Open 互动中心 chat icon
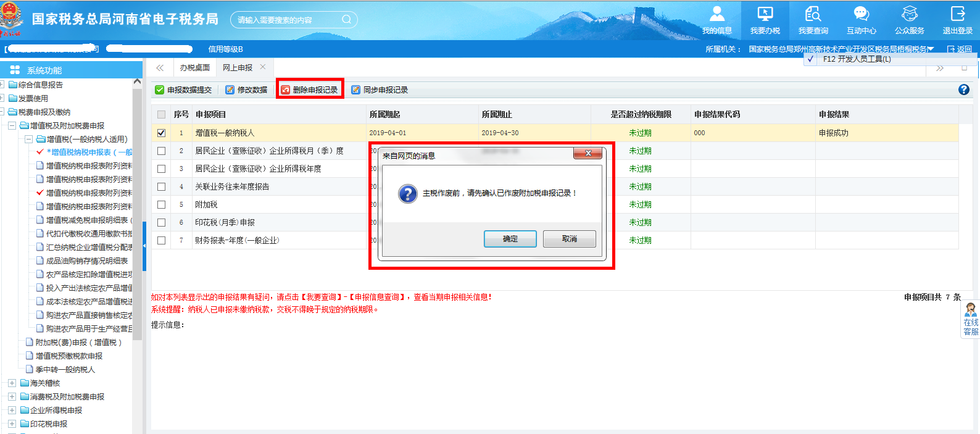Screen dimensions: 980x434 point(861,20)
